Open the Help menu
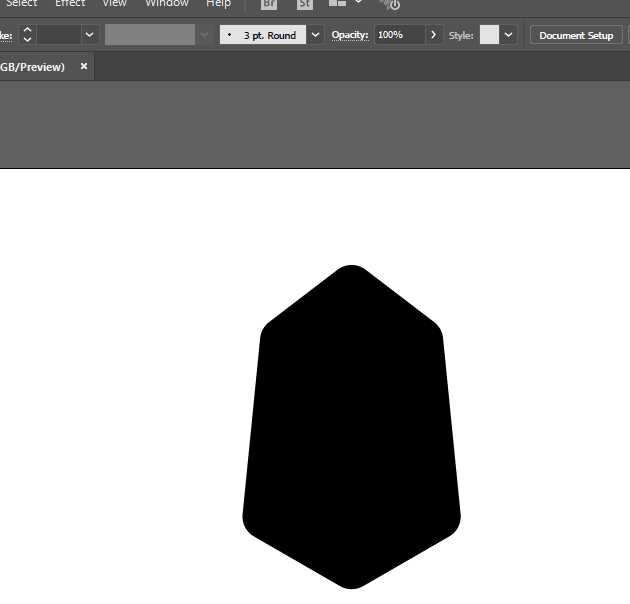The width and height of the screenshot is (630, 604). pyautogui.click(x=218, y=4)
